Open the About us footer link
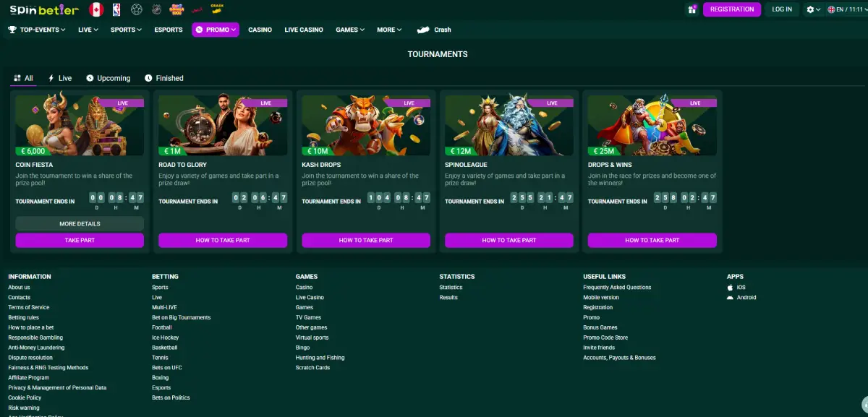This screenshot has width=868, height=417. tap(19, 288)
